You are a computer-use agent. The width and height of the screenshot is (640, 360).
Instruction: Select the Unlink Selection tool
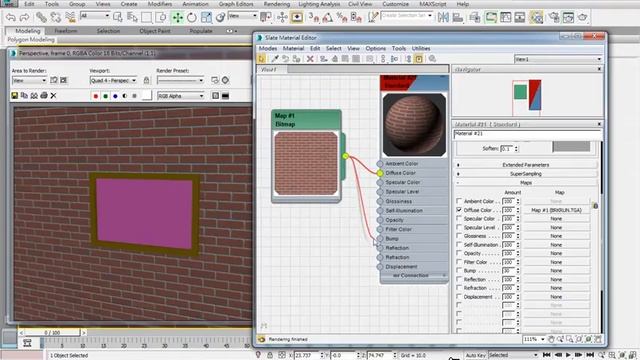point(55,17)
